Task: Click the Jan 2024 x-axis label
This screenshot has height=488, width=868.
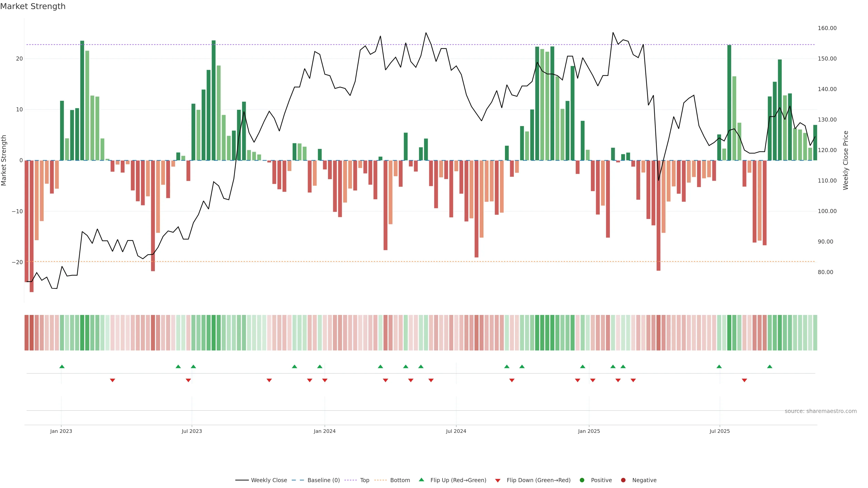Action: pos(325,431)
